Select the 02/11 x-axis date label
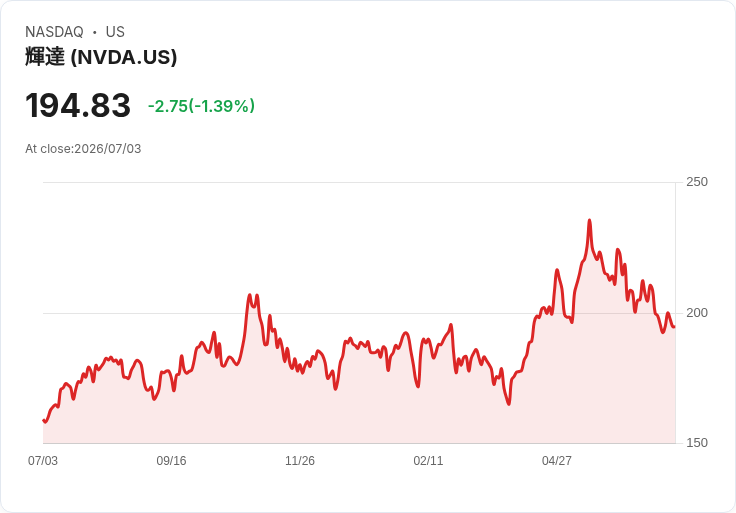Viewport: 736px width, 513px height. 428,461
